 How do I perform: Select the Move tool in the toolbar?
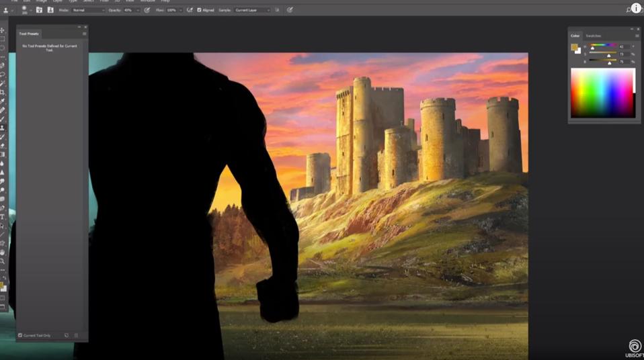tap(3, 30)
